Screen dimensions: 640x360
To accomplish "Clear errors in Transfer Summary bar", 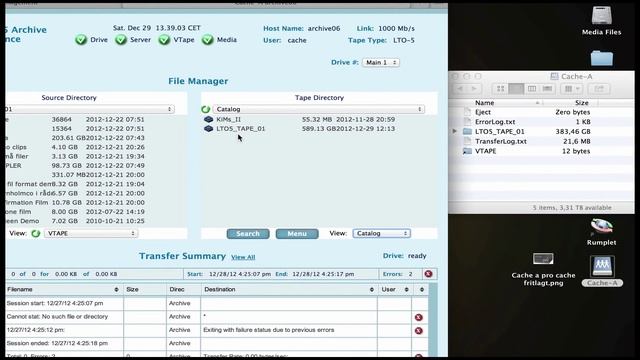I will (428, 274).
